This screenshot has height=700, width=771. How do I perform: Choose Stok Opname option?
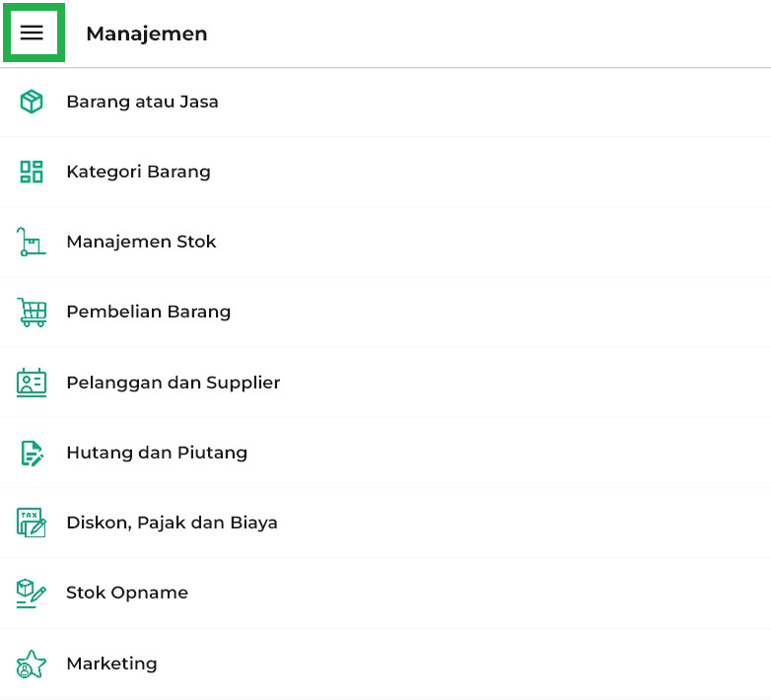coord(126,593)
